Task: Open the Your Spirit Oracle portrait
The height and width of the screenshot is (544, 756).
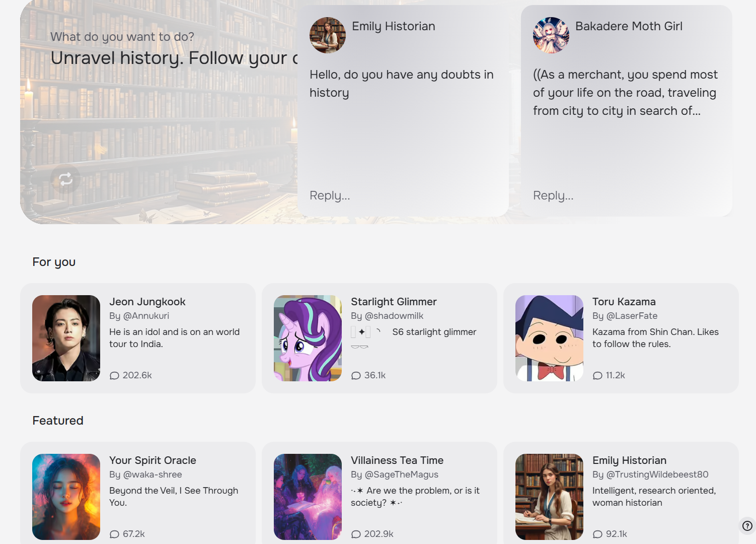Action: point(66,497)
